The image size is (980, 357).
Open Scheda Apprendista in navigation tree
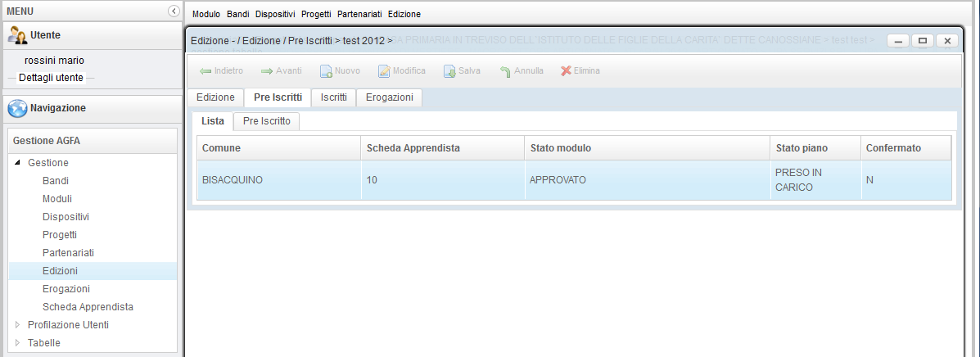tap(88, 307)
